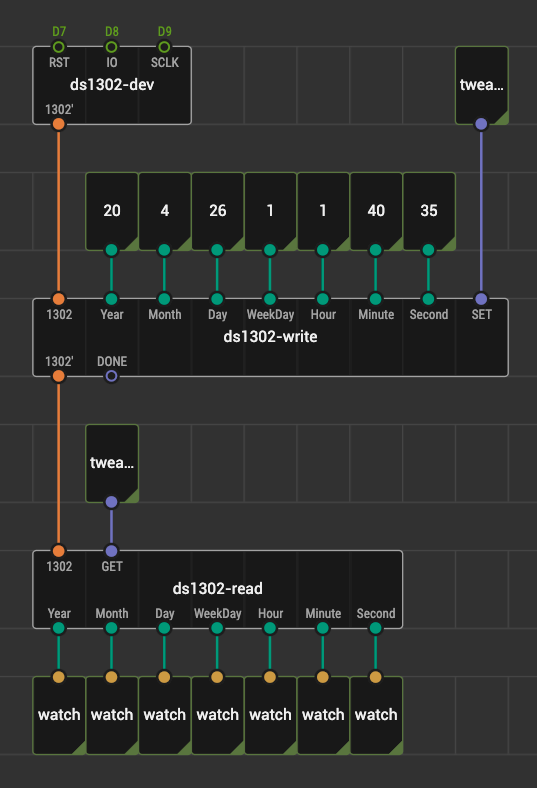Select the constant node with value 35

[428, 211]
